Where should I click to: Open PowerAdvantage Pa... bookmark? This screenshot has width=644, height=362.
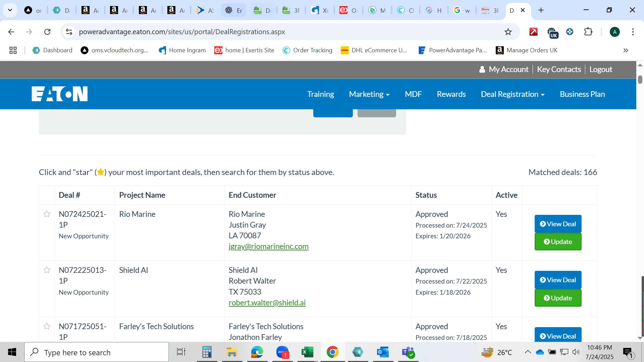coord(452,50)
